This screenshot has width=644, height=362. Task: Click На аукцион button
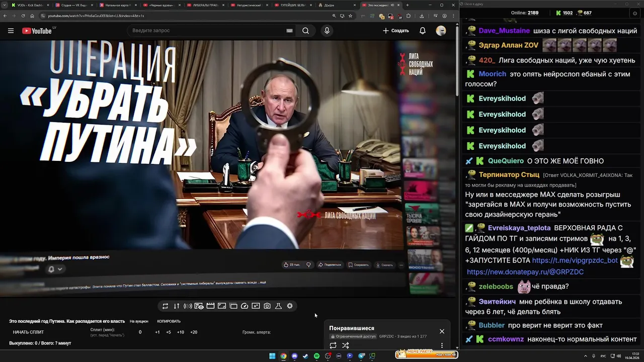(139, 321)
